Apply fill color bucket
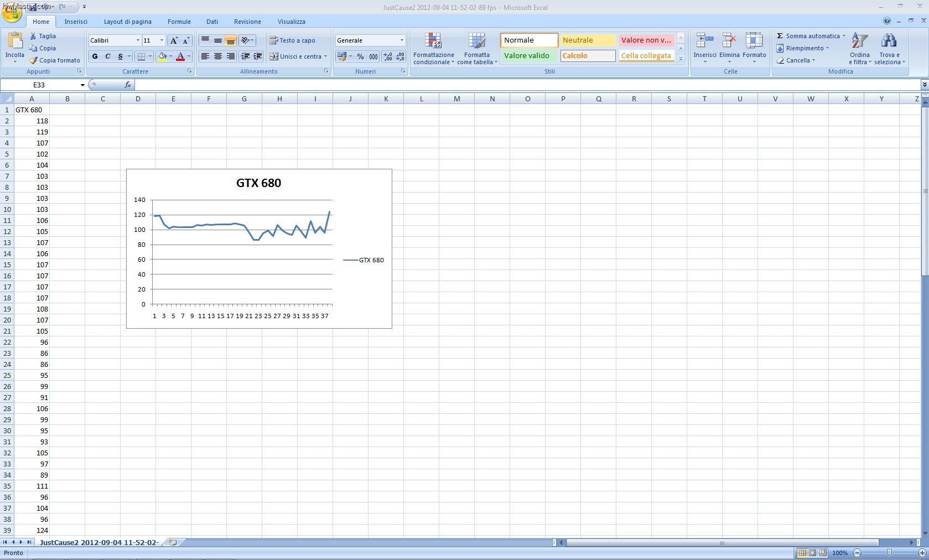929x560 pixels. (x=162, y=56)
